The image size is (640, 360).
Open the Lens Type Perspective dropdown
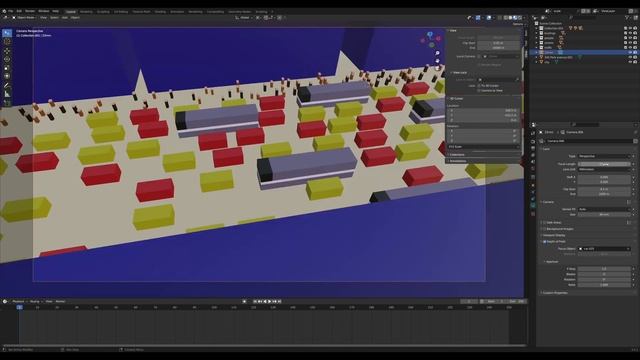pyautogui.click(x=604, y=156)
